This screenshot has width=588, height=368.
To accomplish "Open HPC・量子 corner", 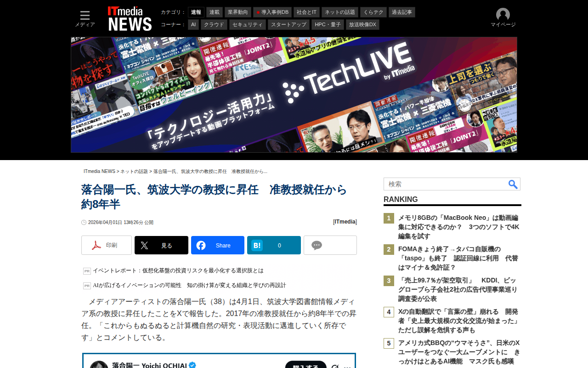I will click(x=328, y=24).
